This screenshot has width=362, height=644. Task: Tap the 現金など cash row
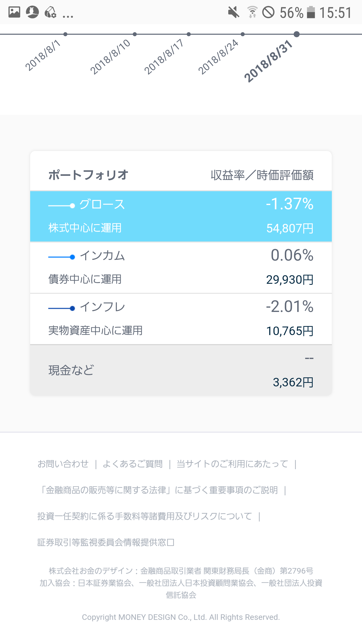181,370
